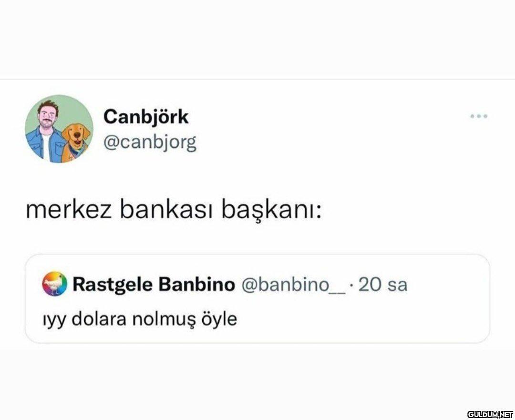This screenshot has height=420, width=515.
Task: Open the 20 sa timestamp
Action: (x=382, y=285)
